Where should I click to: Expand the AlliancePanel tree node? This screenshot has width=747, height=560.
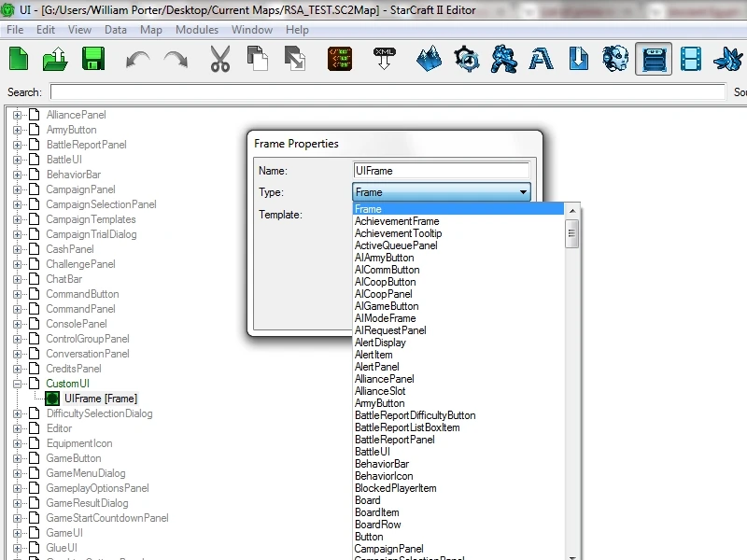[x=17, y=115]
